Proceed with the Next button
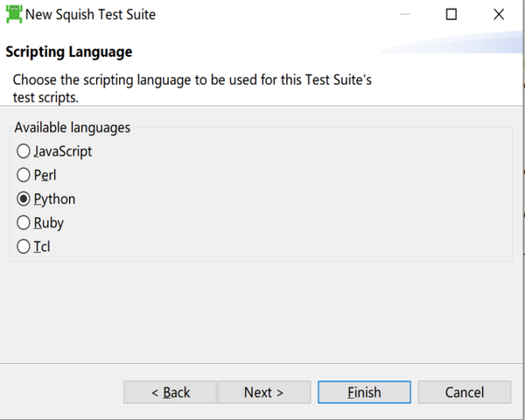 [x=264, y=392]
